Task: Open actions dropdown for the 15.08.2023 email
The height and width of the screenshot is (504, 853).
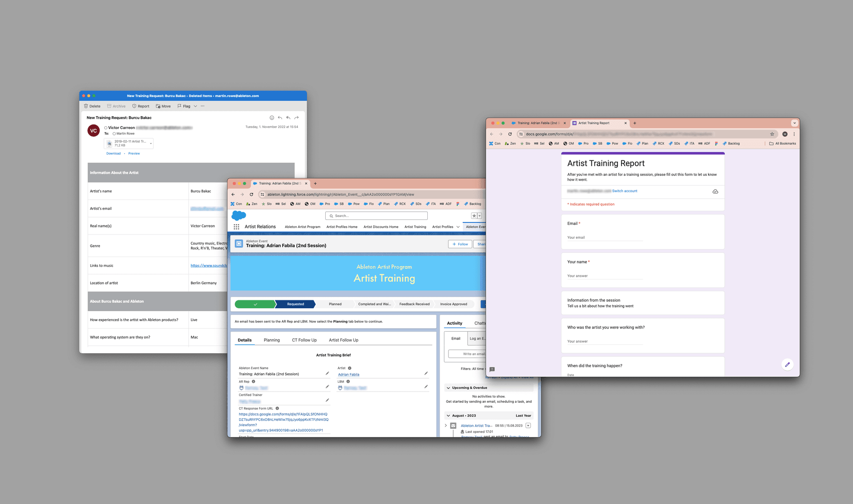Action: pyautogui.click(x=528, y=426)
